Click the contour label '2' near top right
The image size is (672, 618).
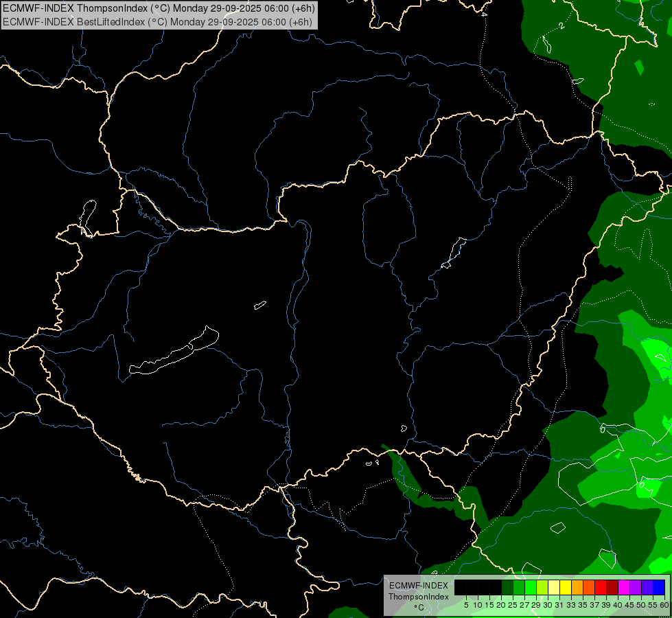(x=562, y=25)
